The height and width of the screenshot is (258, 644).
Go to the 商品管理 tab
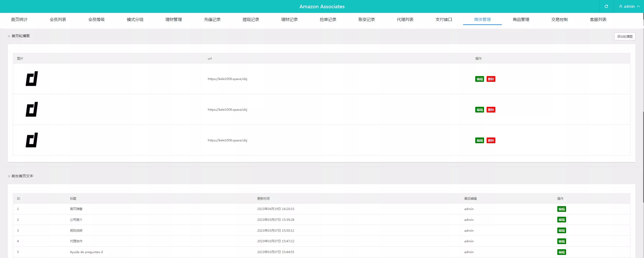521,20
